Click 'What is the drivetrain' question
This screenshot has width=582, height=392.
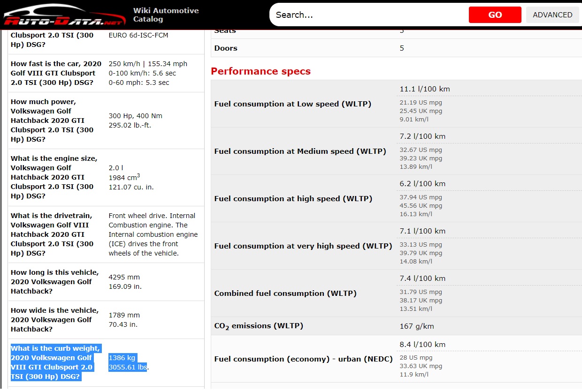coord(52,234)
